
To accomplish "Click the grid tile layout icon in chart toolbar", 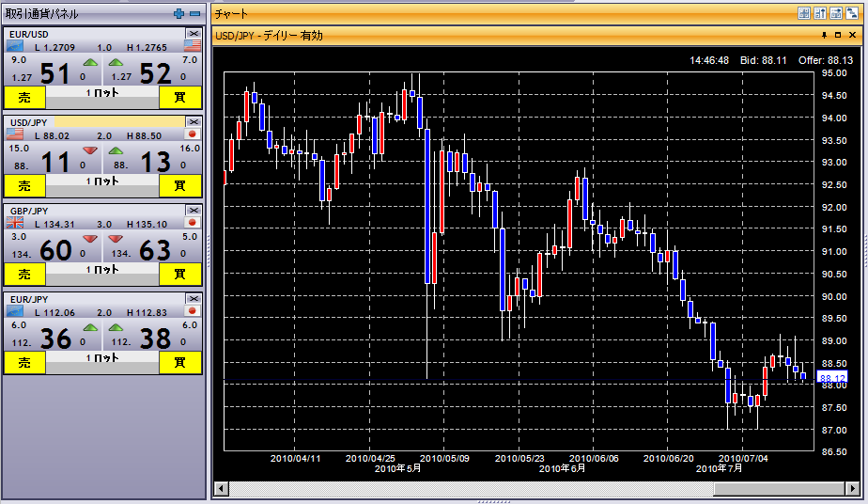I will (x=804, y=13).
